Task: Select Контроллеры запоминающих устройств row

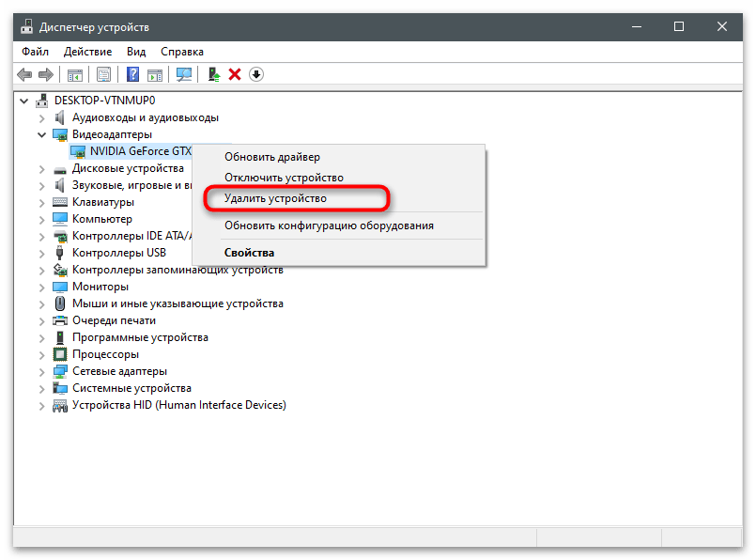Action: (x=177, y=270)
